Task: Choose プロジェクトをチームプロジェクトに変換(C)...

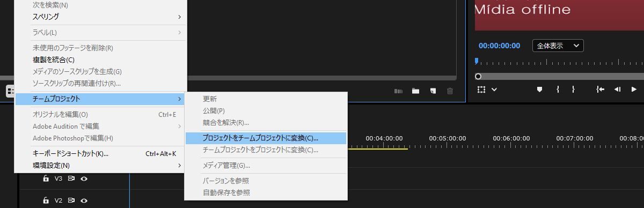Action: pos(266,138)
